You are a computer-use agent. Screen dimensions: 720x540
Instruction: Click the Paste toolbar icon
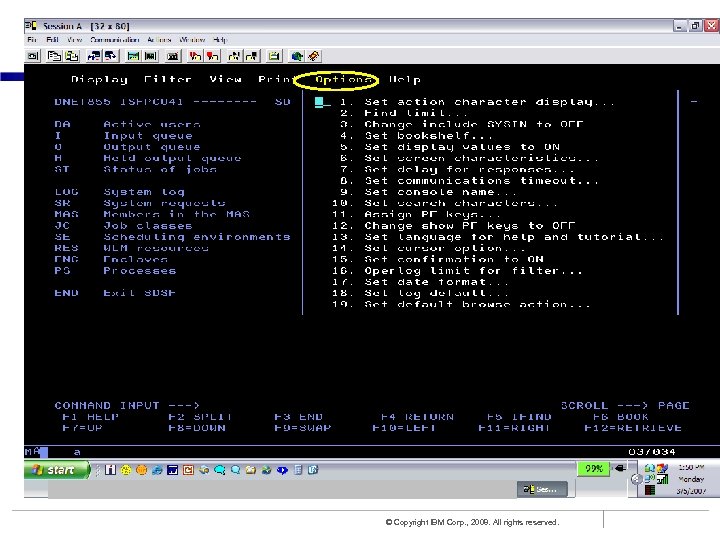pos(72,56)
